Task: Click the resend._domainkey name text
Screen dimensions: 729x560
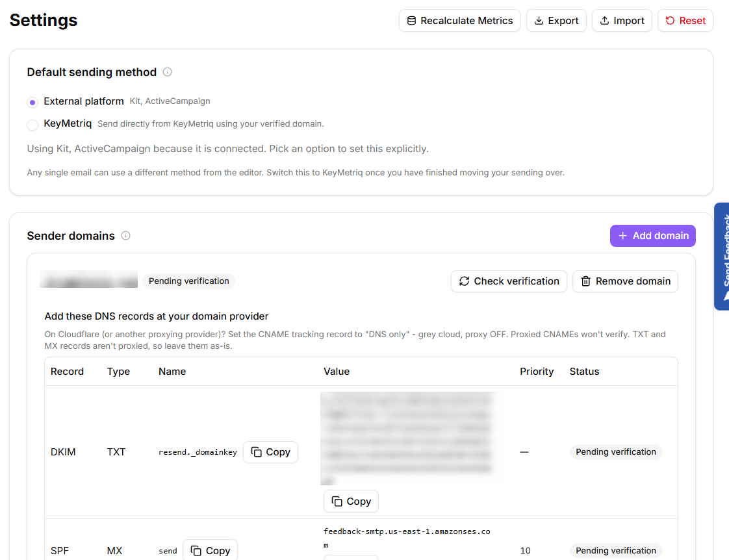Action: point(198,452)
